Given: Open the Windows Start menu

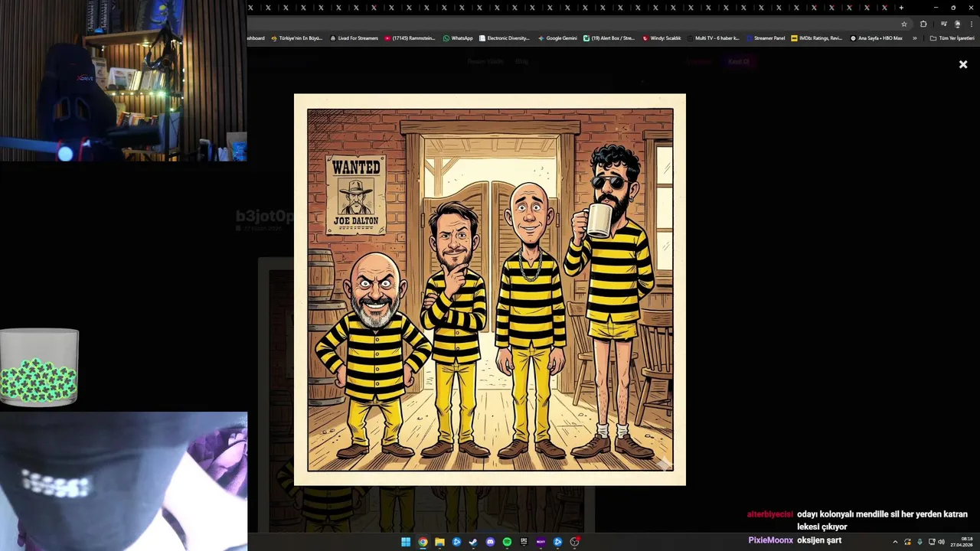Looking at the screenshot, I should coord(406,542).
